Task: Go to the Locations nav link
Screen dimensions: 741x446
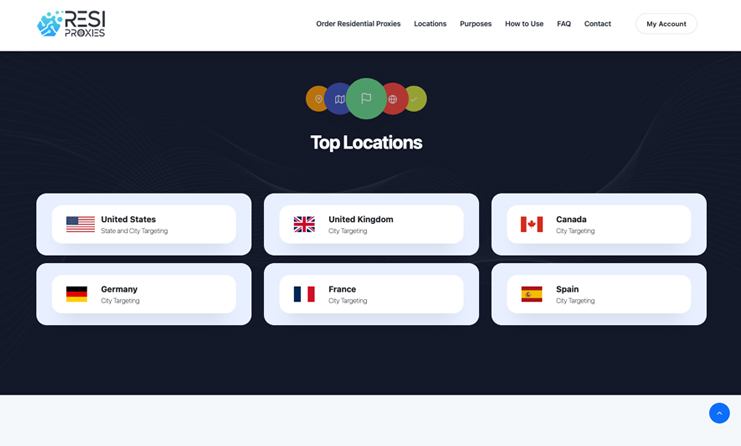Action: (430, 24)
